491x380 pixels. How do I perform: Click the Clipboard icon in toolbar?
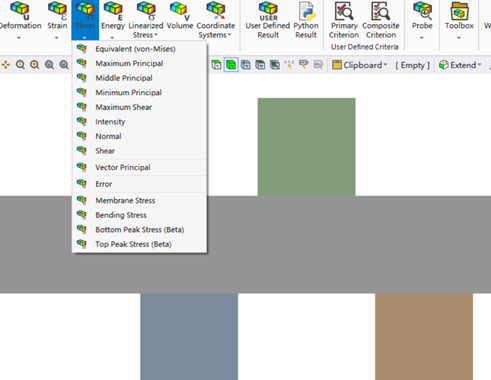click(337, 65)
